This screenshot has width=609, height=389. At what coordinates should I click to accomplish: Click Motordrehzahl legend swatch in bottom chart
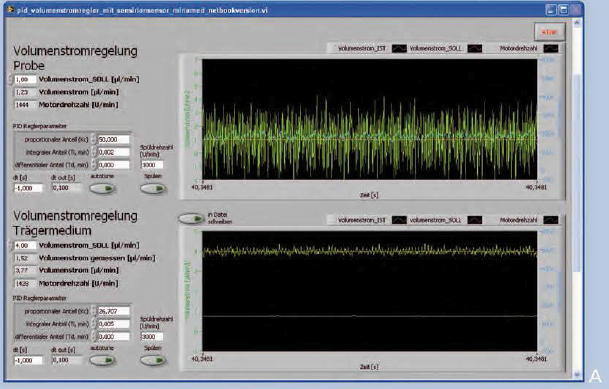coord(551,221)
